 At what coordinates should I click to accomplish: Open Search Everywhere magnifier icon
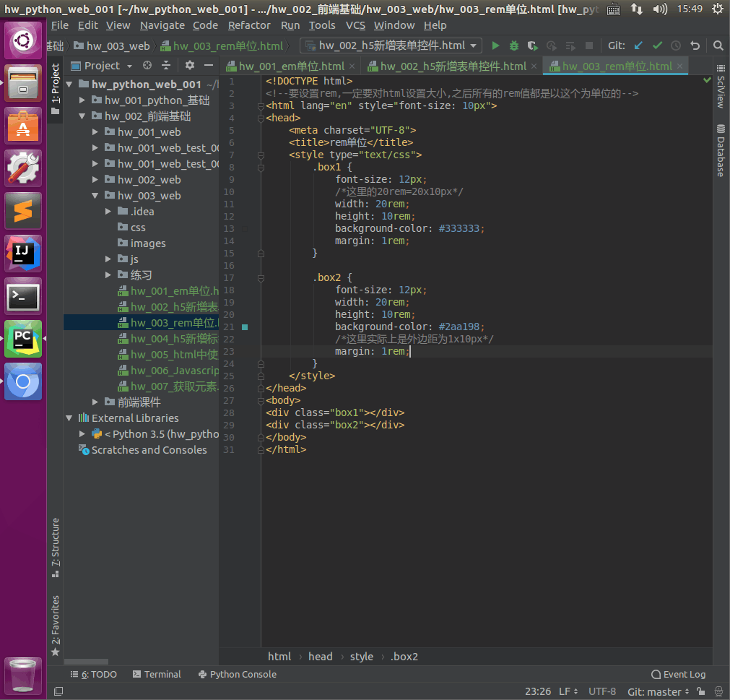(718, 46)
